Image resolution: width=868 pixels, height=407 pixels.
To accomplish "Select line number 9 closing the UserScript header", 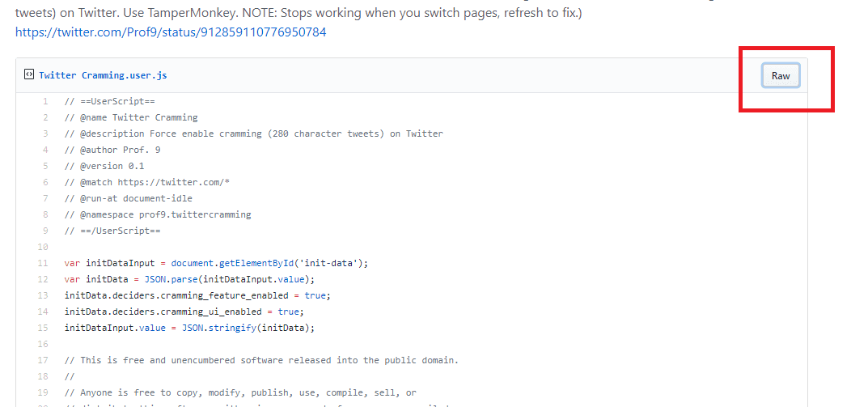I will coord(45,231).
